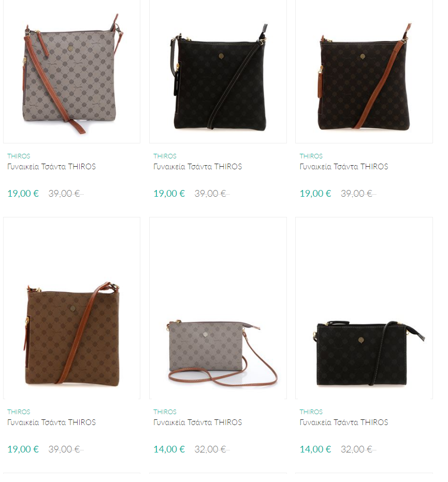Open the grey patterned crossbody bag photo

coord(71,71)
